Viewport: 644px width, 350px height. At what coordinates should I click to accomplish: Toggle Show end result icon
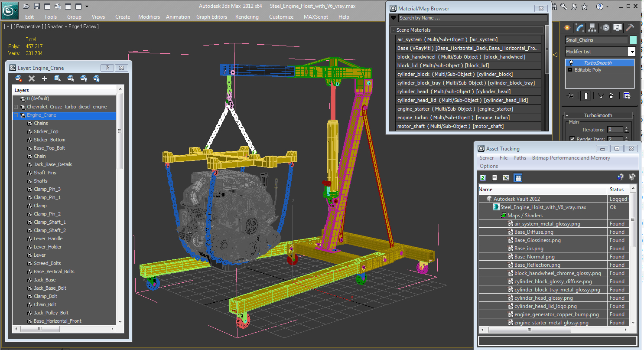pos(586,95)
